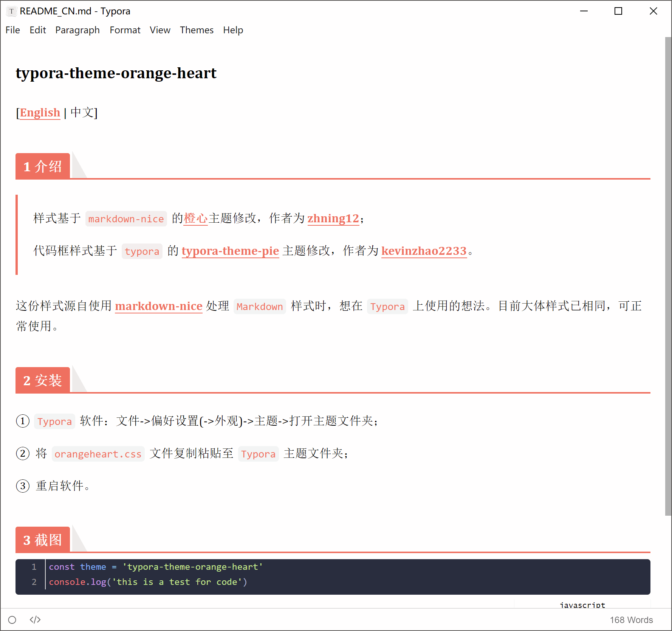The width and height of the screenshot is (672, 631).
Task: Click the Typora app icon in title bar
Action: coord(11,11)
